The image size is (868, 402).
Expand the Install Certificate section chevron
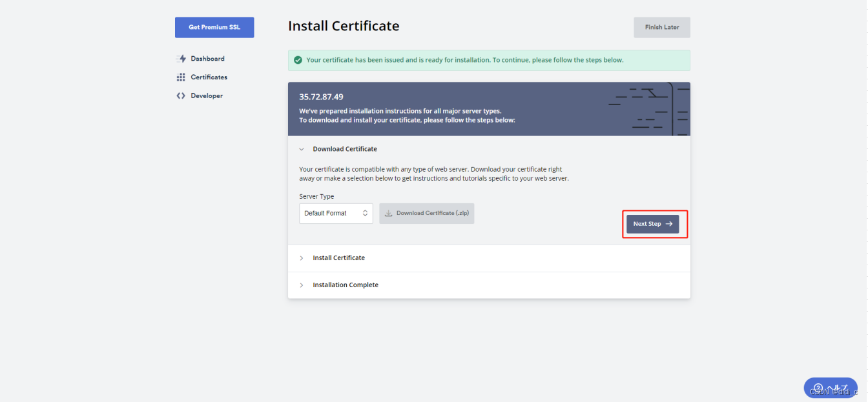coord(302,258)
